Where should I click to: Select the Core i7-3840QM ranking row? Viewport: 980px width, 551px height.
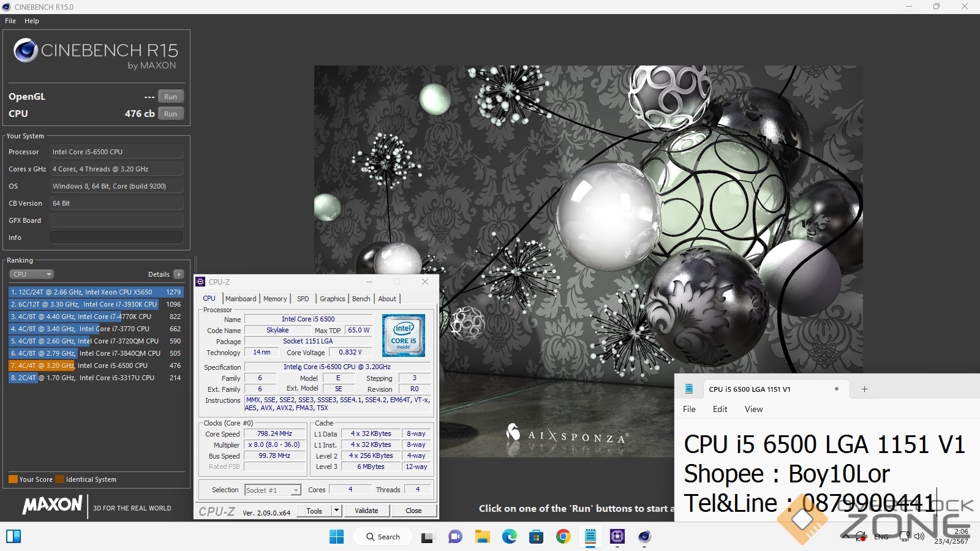point(96,353)
